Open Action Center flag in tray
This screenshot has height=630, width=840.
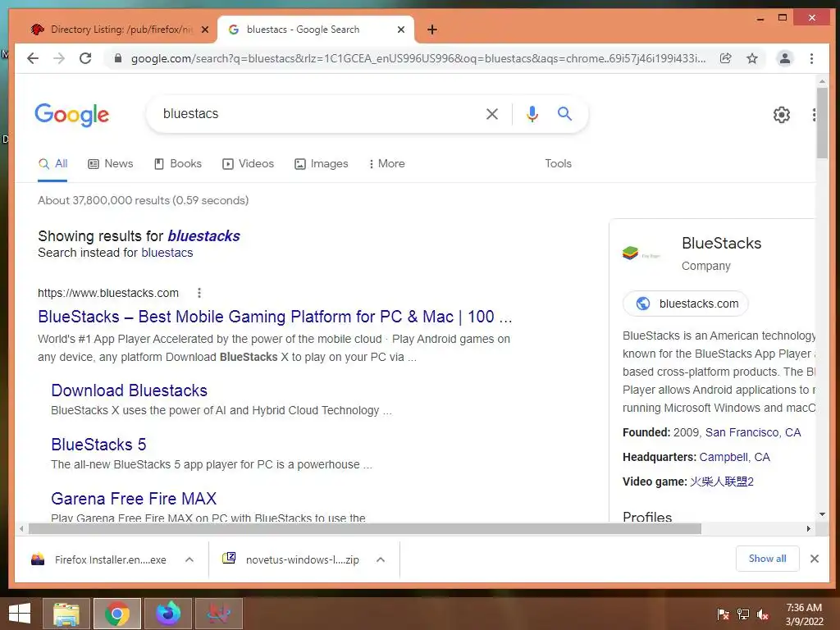pos(723,614)
